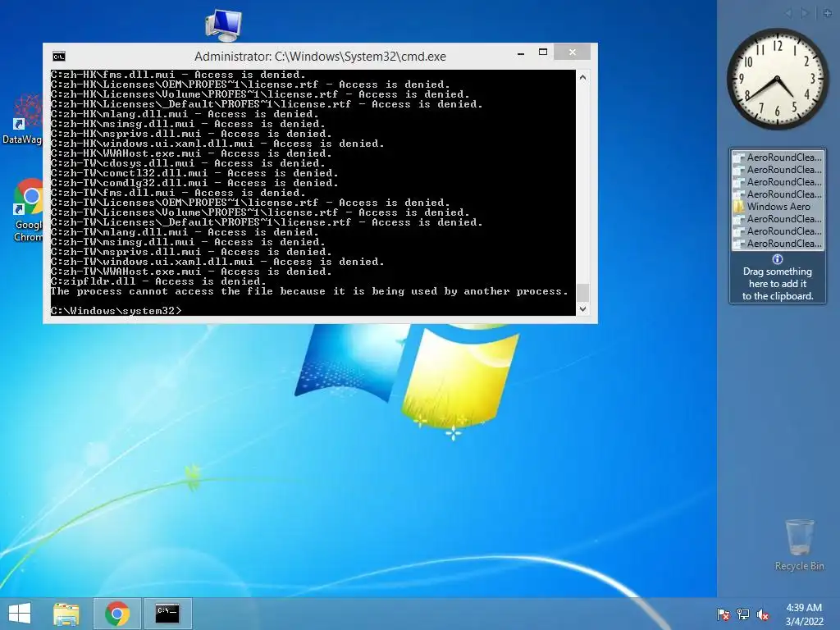Select the cmd.exe taskbar button
The image size is (840, 630).
[167, 614]
